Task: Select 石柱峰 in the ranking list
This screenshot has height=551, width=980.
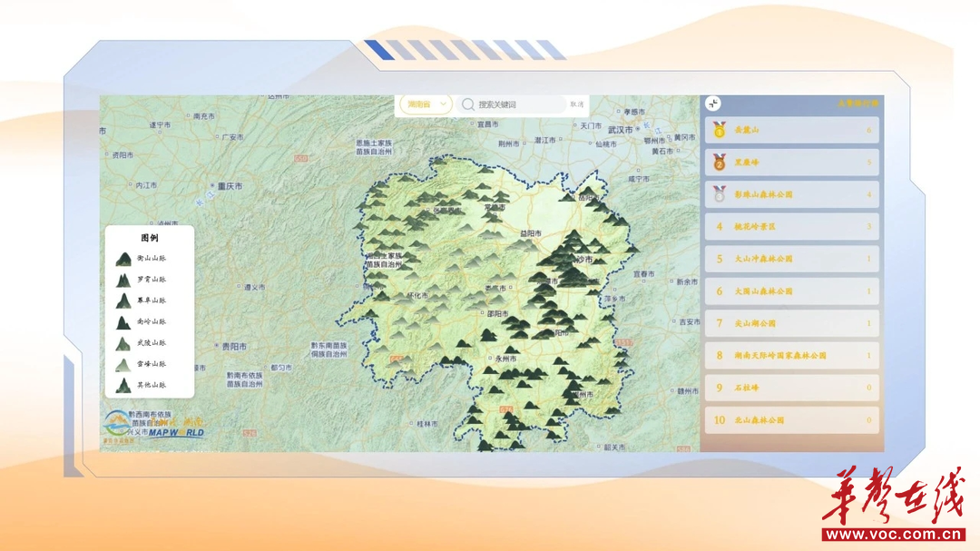Action: (792, 388)
